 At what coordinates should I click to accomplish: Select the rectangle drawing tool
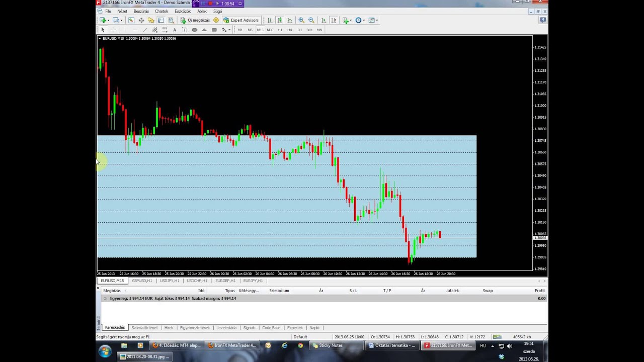214,30
